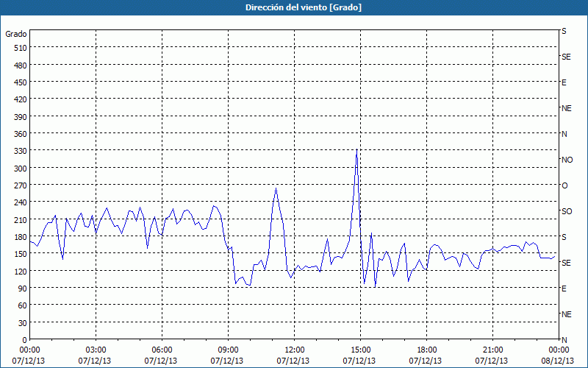
Task: Click the 21:00 time label on x-axis
Action: pos(492,350)
